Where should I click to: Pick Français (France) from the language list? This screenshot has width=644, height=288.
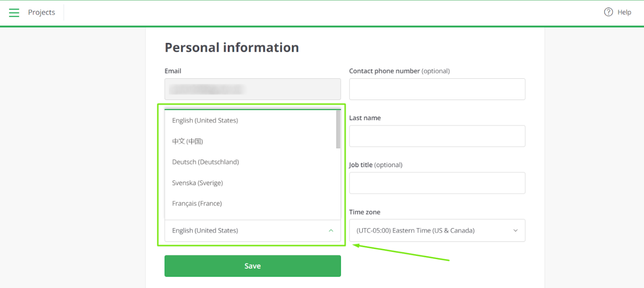click(x=197, y=203)
